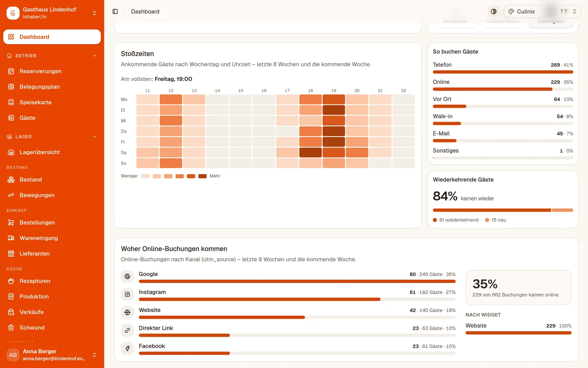Click '81 wiederkehrend' legend entry

click(456, 220)
